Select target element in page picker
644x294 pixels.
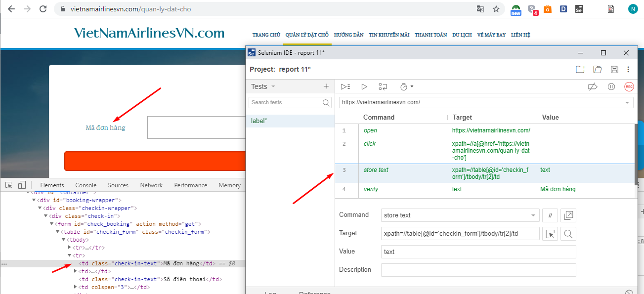point(549,234)
